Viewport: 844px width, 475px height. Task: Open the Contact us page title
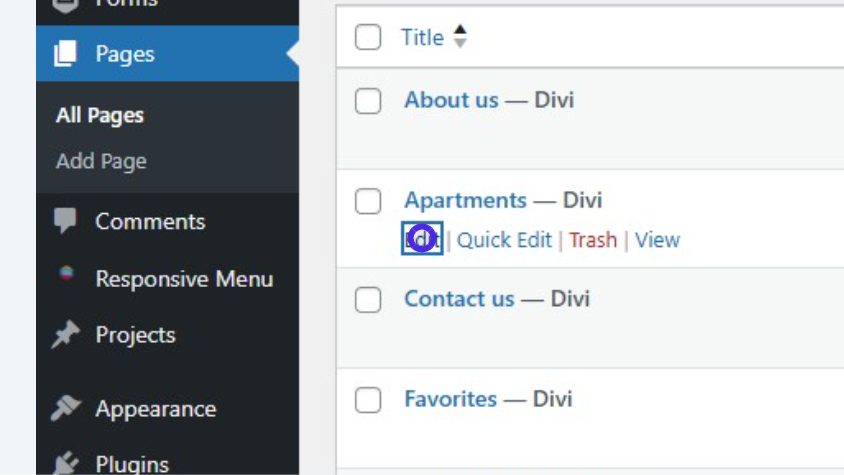pyautogui.click(x=459, y=299)
